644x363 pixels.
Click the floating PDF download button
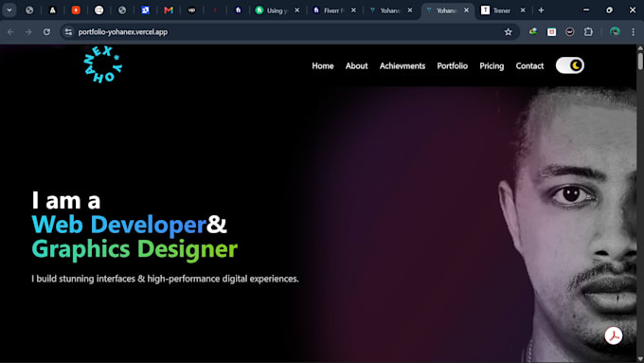[x=613, y=336]
